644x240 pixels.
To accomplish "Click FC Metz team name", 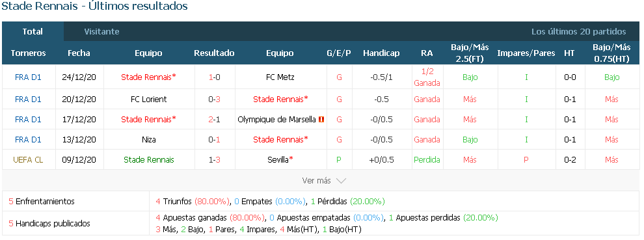I will click(280, 77).
